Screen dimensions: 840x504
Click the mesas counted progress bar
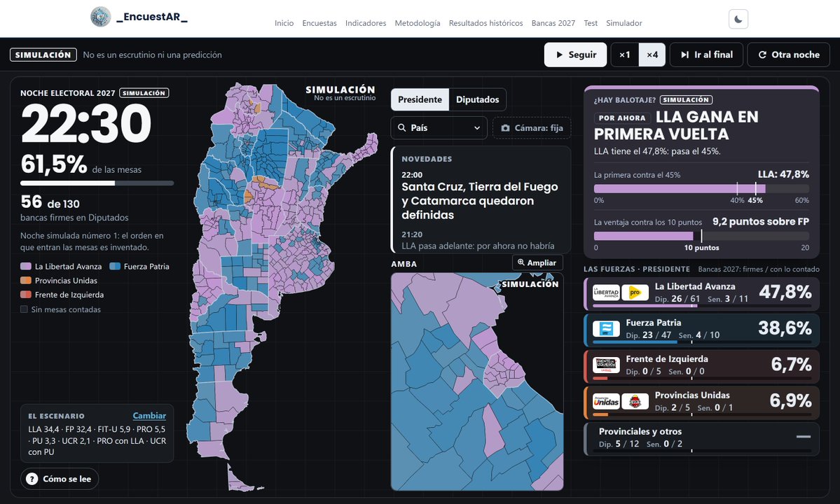97,183
